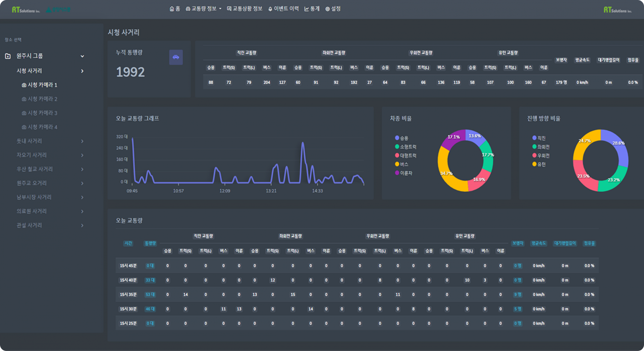
Task: Toggle 좌회전 legend item in 진행 방향 비율
Action: (x=543, y=147)
